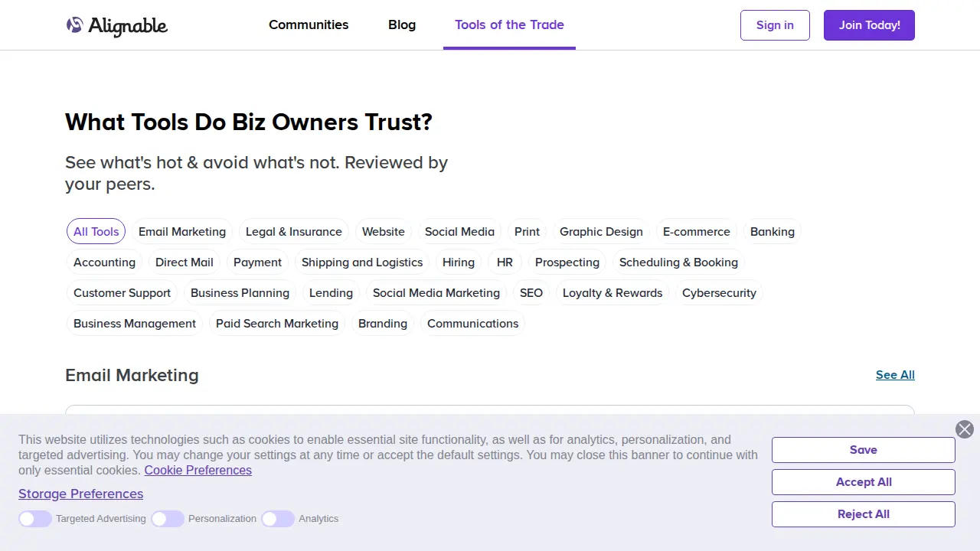The image size is (980, 551).
Task: Close the cookie banner with X icon
Action: (965, 429)
